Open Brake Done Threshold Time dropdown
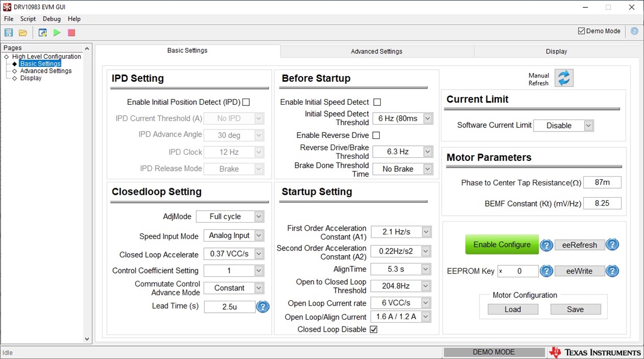 403,169
